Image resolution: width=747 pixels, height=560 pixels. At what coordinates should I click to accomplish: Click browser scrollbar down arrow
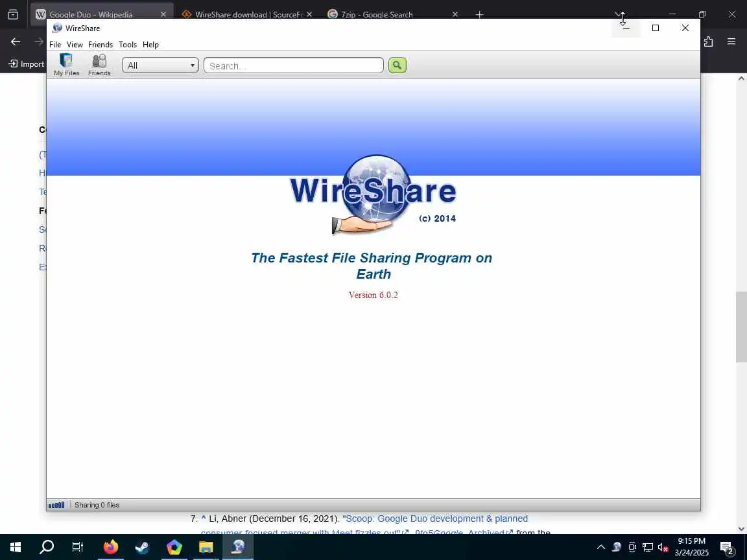click(741, 529)
